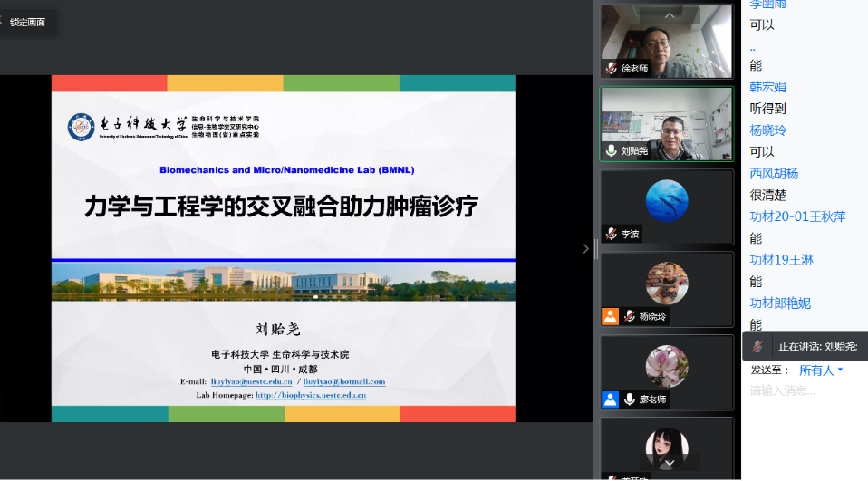
Task: Select 刘贻尧's video thumbnail
Action: [666, 123]
